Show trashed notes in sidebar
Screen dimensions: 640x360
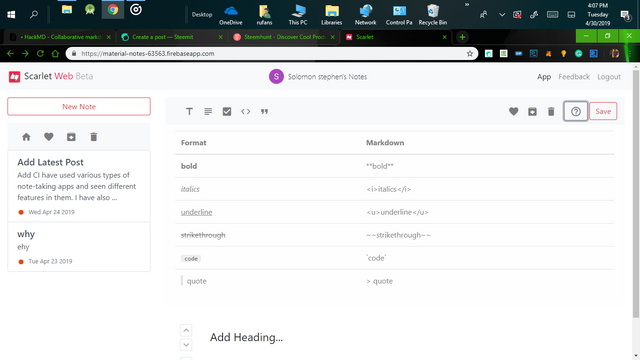tap(93, 137)
